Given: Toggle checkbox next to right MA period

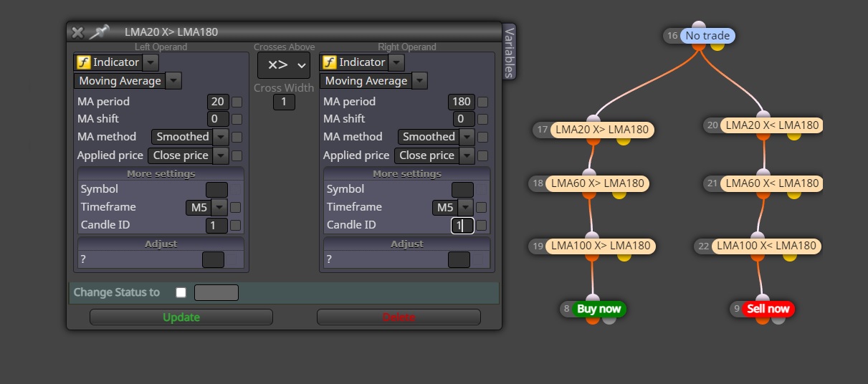Looking at the screenshot, I should coord(482,102).
